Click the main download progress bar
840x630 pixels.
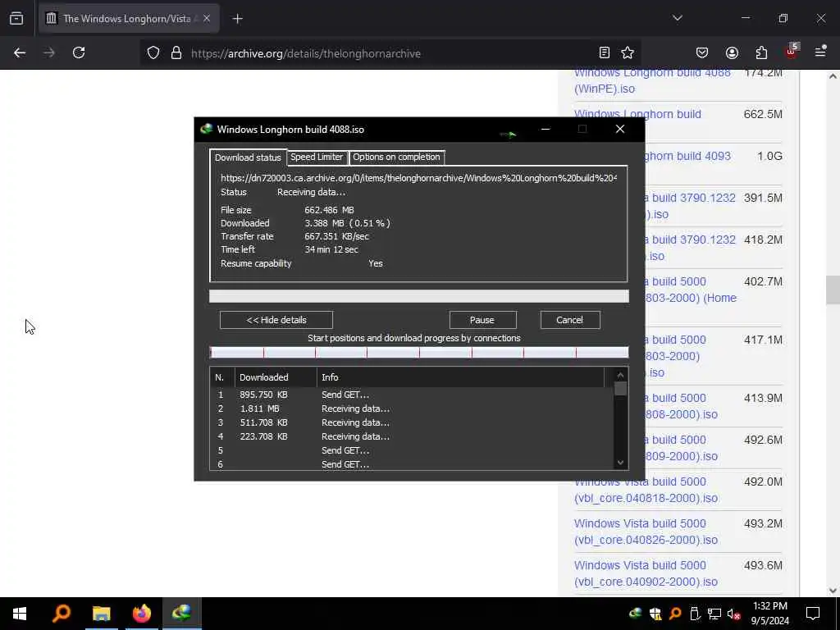coord(419,296)
